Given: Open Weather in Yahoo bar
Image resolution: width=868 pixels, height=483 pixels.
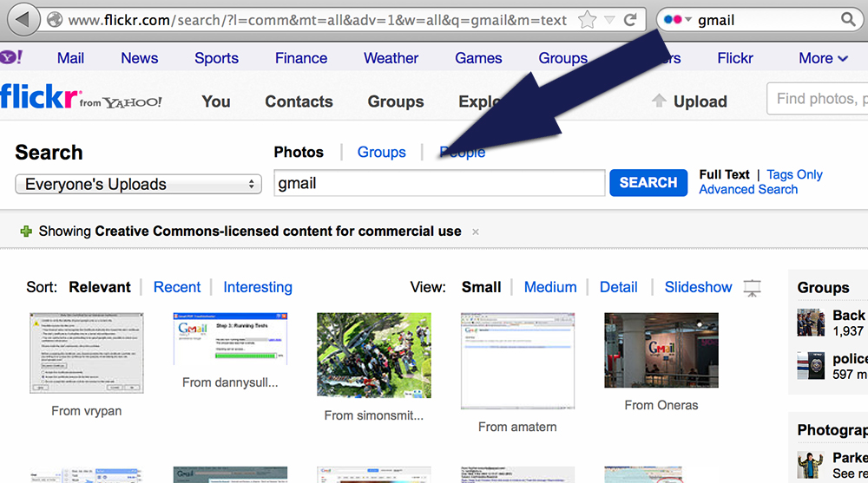Looking at the screenshot, I should click(391, 58).
